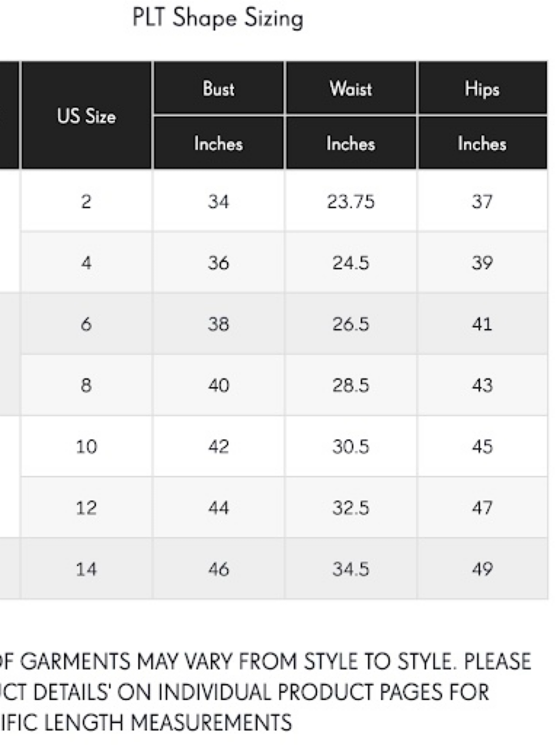Click the 23.75 waist value
This screenshot has height=745, width=560.
click(351, 201)
